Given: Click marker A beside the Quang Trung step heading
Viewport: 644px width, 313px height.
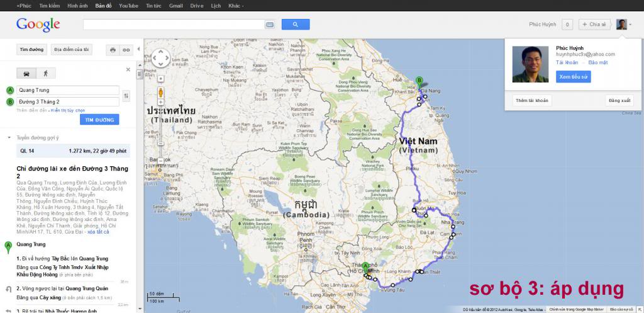Looking at the screenshot, I should click(8, 248).
